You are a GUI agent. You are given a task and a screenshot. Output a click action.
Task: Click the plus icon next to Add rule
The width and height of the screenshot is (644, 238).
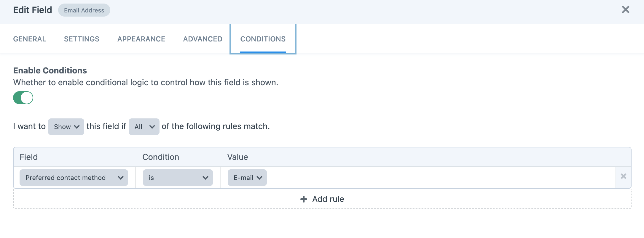pos(303,199)
